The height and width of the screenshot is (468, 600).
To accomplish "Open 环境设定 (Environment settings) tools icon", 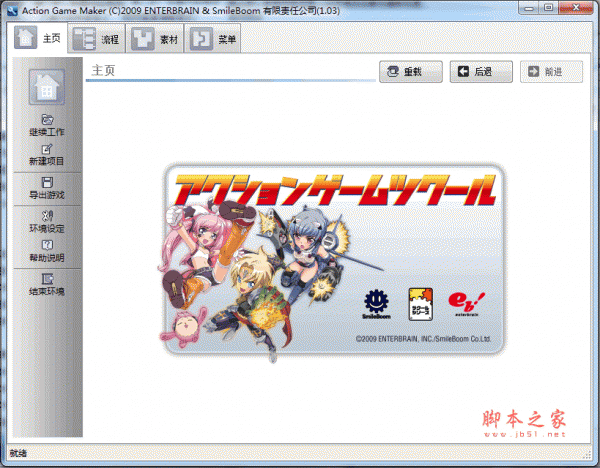I will click(47, 215).
